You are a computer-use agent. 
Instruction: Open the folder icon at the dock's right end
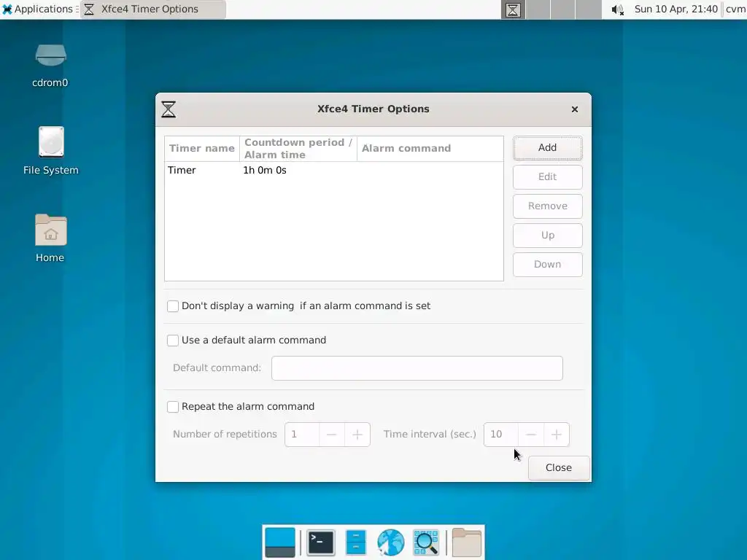(466, 542)
